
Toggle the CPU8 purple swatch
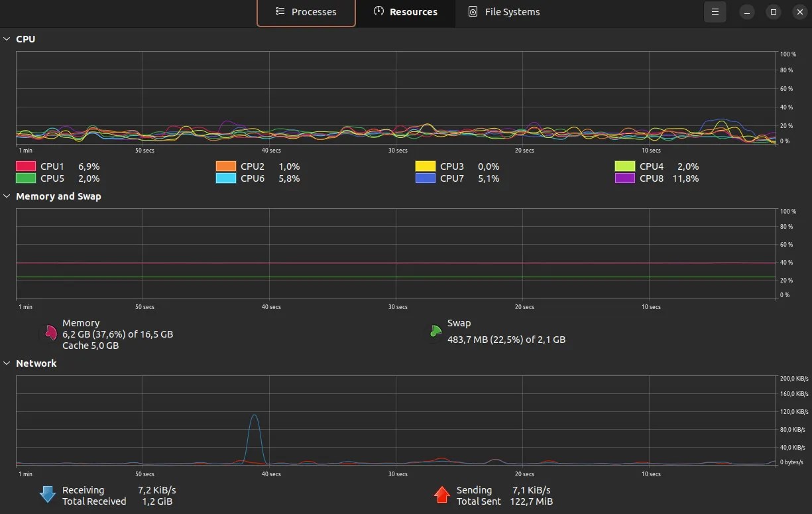(624, 178)
